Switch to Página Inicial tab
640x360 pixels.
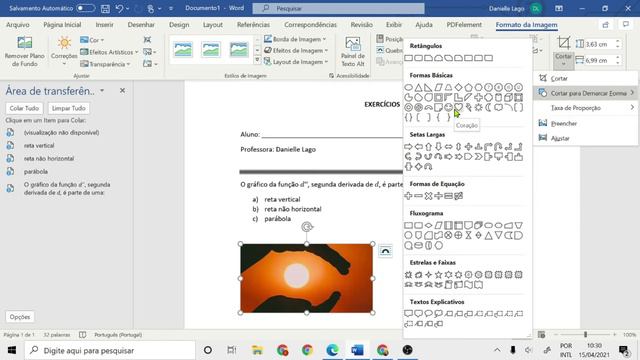[62, 24]
